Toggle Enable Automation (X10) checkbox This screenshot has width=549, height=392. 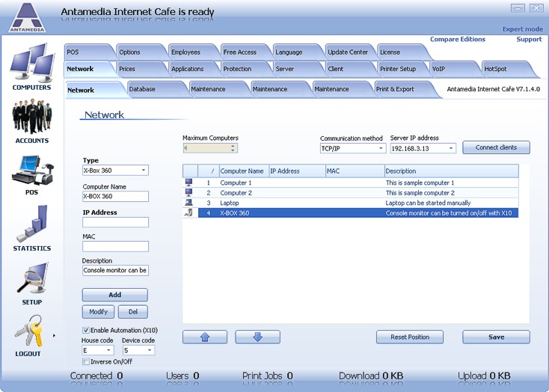point(86,330)
